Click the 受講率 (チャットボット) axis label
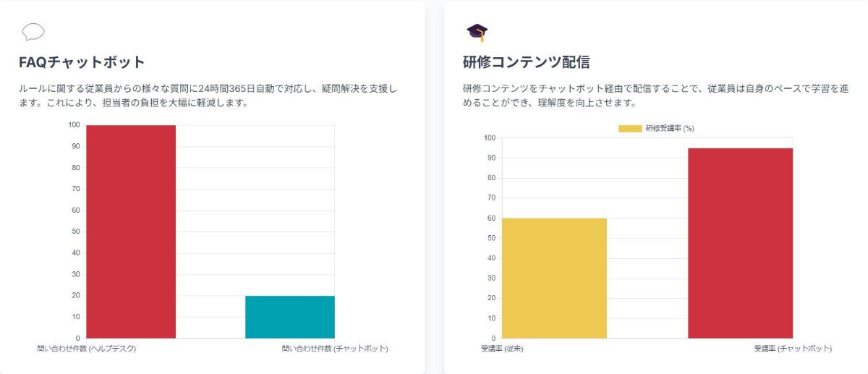This screenshot has height=374, width=868. coord(793,349)
